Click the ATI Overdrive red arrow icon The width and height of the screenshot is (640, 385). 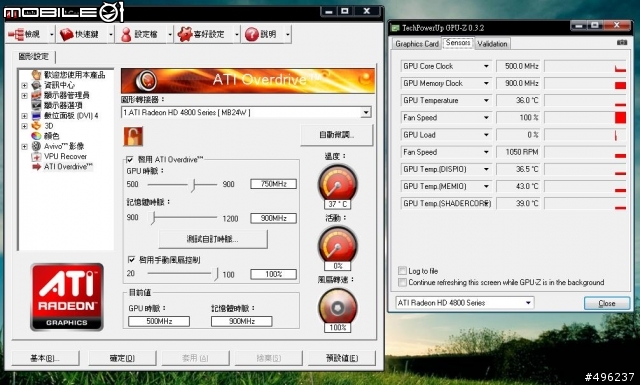pos(37,167)
